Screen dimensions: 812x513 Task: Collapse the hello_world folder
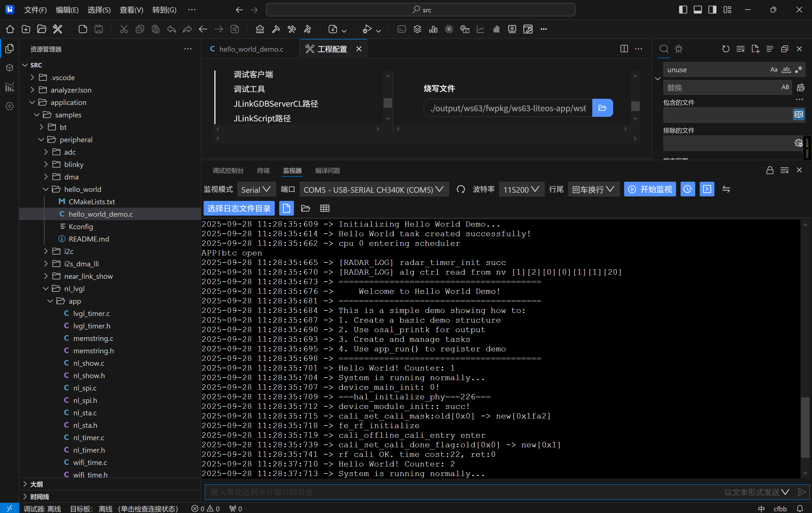(46, 189)
